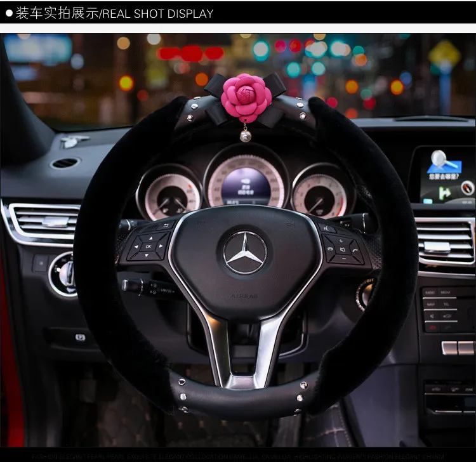The height and width of the screenshot is (462, 476).
Task: Tap the up arrow above the OK button
Action: [x=150, y=238]
